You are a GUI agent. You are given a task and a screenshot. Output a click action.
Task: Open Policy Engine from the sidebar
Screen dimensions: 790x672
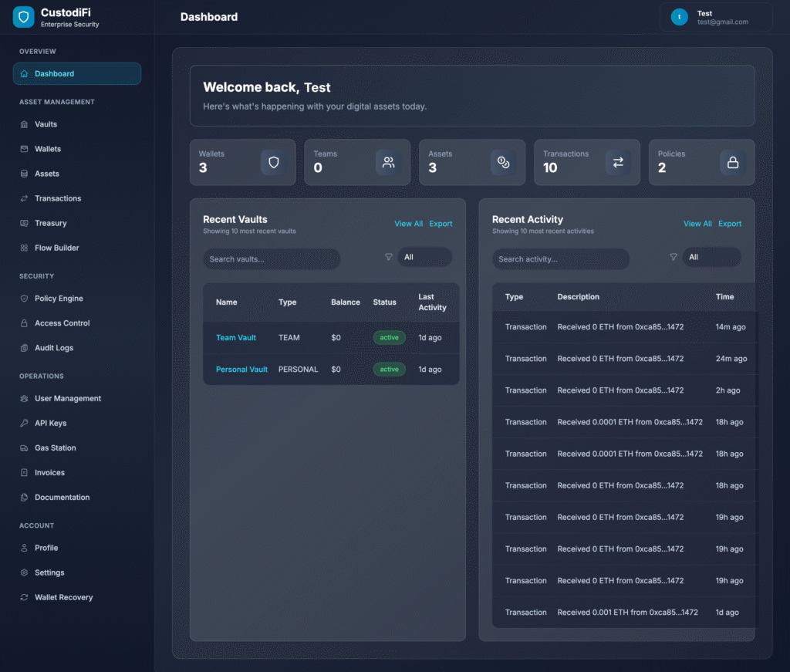[x=76, y=299]
